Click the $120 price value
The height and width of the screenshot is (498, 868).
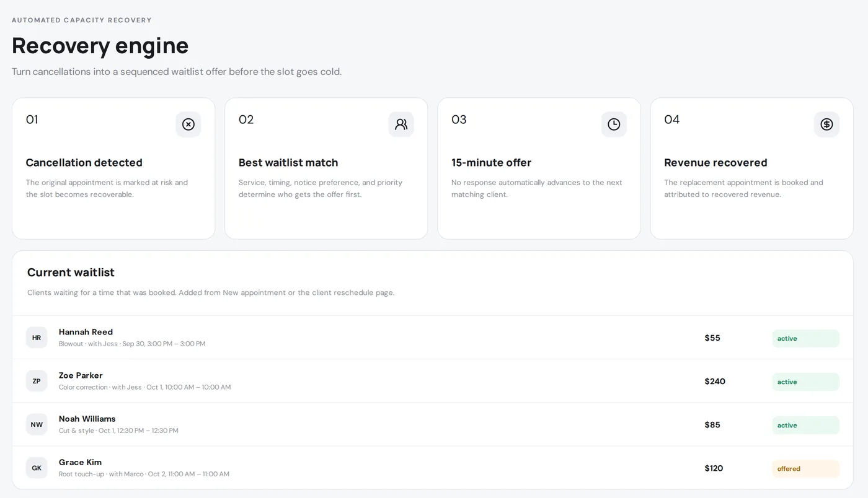click(714, 468)
